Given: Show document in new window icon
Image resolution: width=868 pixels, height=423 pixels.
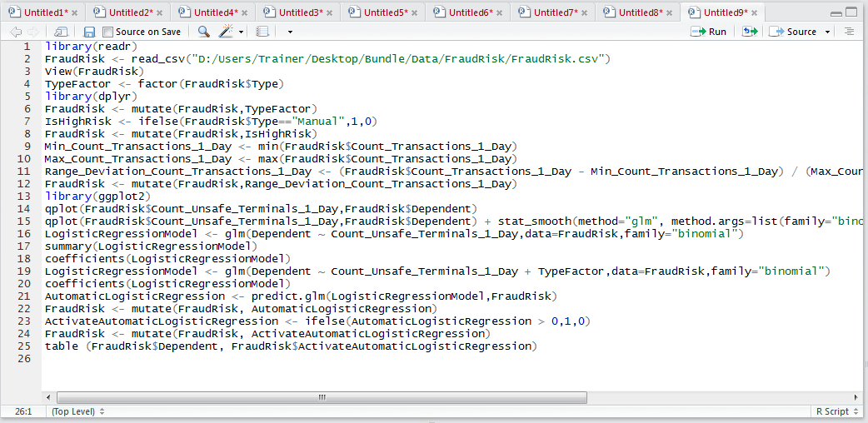Looking at the screenshot, I should point(62,32).
